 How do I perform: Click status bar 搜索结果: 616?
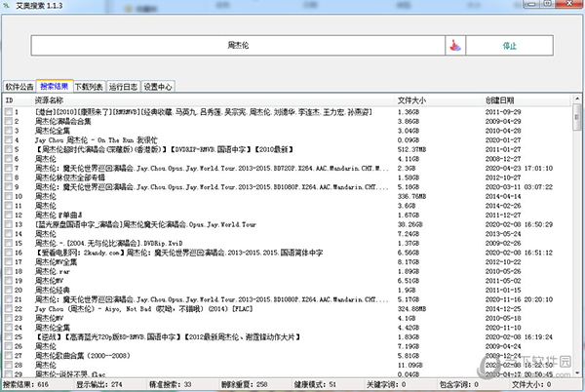(x=25, y=384)
